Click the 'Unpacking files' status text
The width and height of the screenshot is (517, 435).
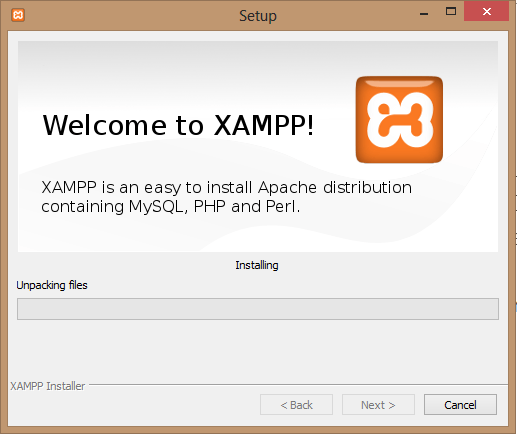52,285
